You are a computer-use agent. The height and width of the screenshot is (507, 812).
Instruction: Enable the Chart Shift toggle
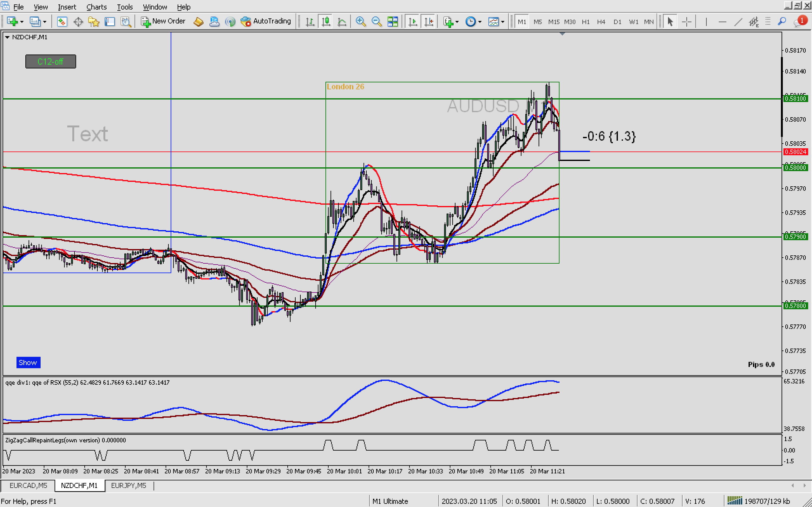pos(429,22)
